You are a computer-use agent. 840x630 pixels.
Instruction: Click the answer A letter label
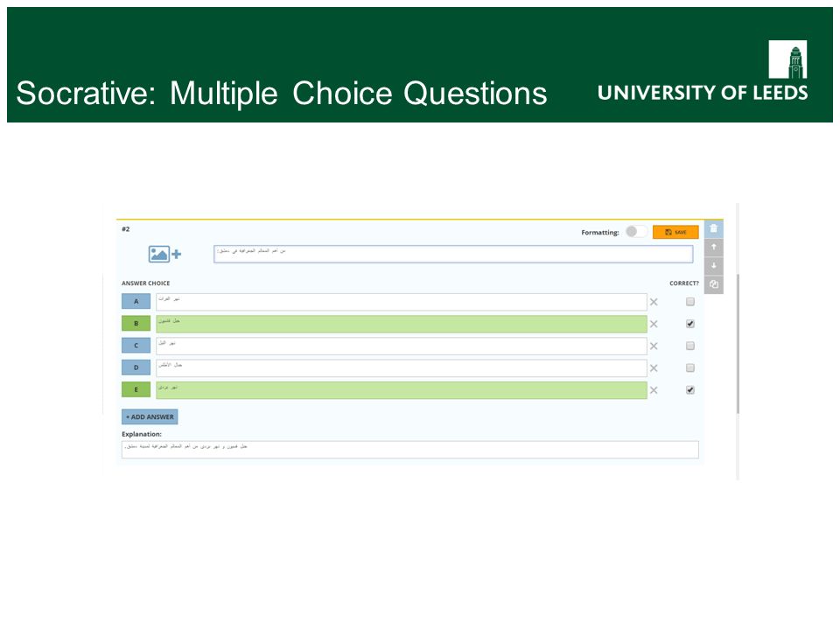[x=136, y=302]
